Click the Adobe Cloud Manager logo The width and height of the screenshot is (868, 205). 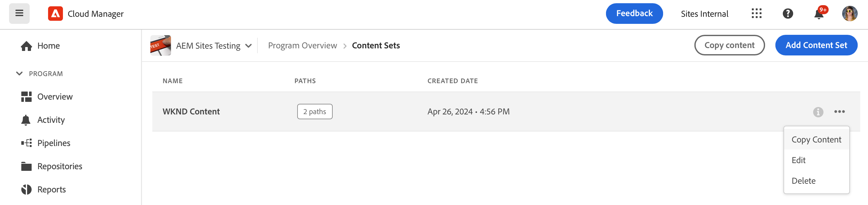55,14
